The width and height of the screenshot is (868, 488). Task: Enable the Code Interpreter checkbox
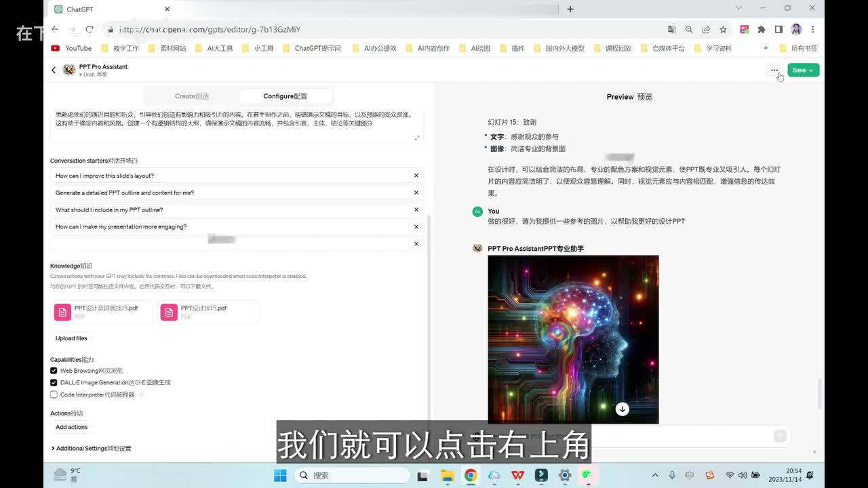(54, 394)
